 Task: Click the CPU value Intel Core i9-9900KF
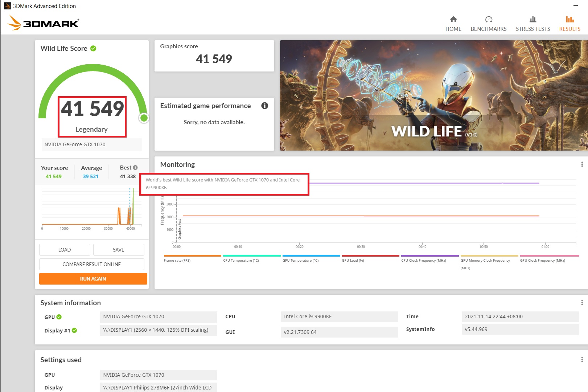pos(340,317)
